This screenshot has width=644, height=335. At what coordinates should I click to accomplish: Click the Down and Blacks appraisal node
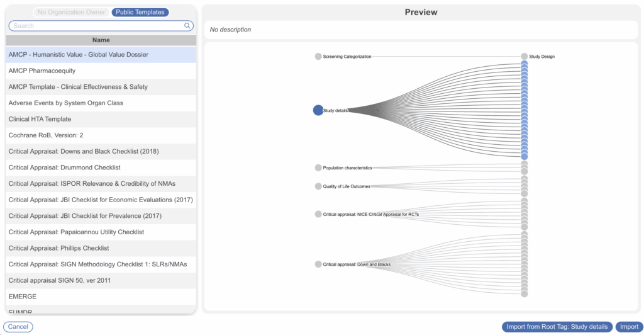(x=318, y=264)
